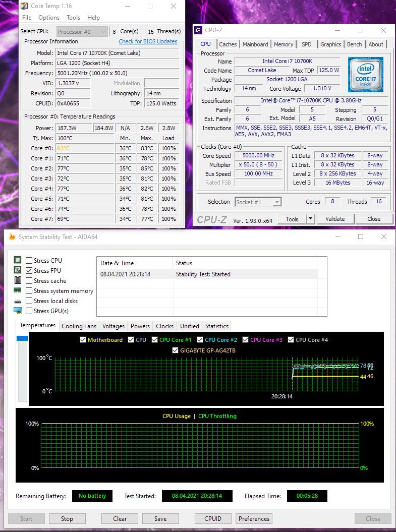Open the AIDA64 Powers tab
The image size is (396, 532).
[140, 326]
